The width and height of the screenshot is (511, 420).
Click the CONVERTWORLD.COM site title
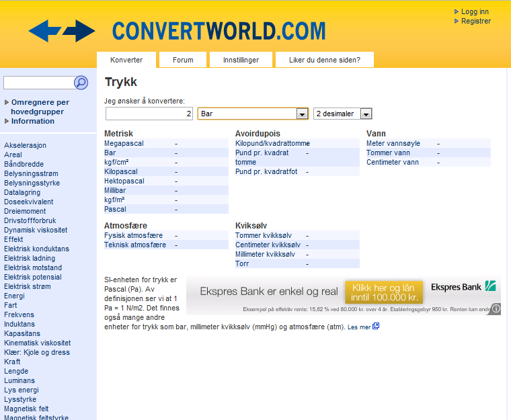[219, 32]
